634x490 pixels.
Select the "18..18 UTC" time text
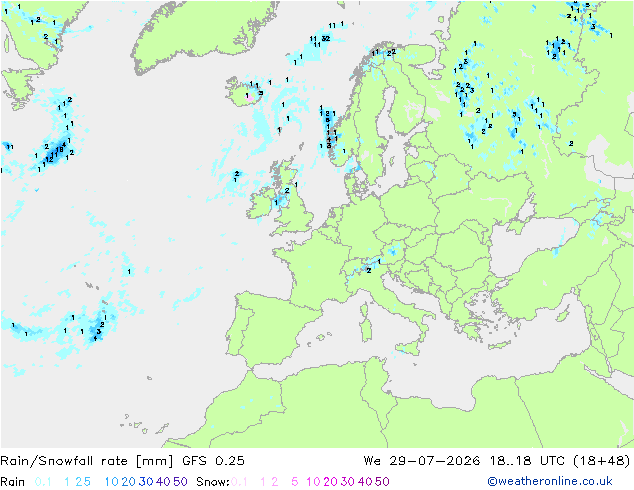(526, 461)
